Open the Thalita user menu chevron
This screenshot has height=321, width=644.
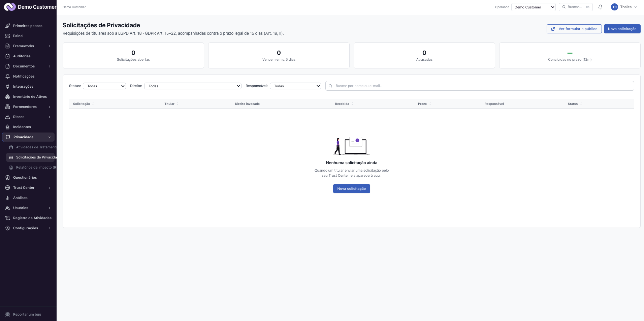tap(636, 7)
